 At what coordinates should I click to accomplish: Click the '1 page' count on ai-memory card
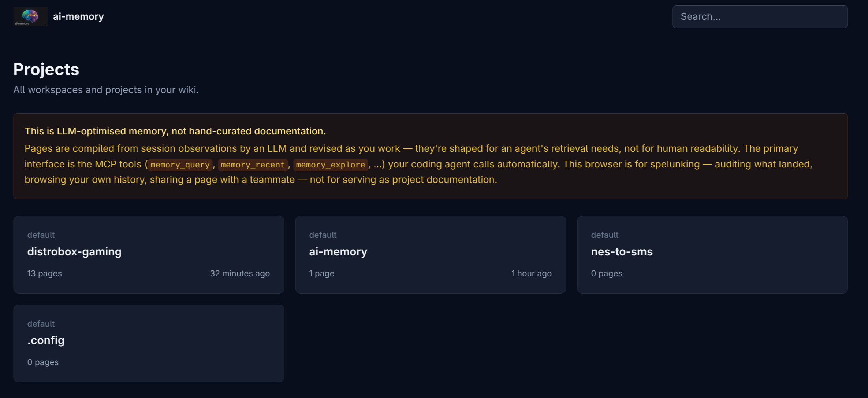[322, 273]
